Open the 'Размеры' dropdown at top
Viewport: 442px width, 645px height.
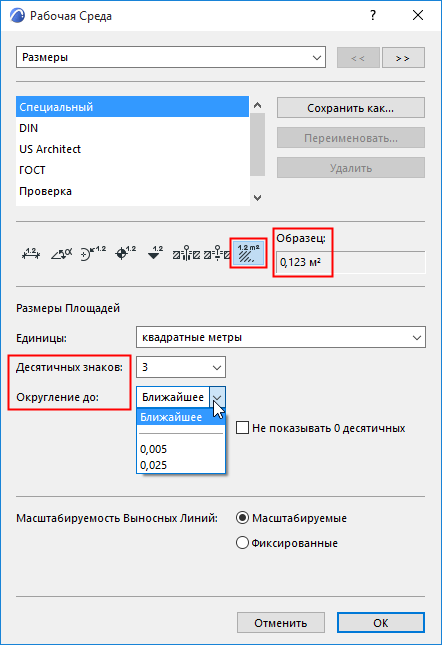[171, 57]
